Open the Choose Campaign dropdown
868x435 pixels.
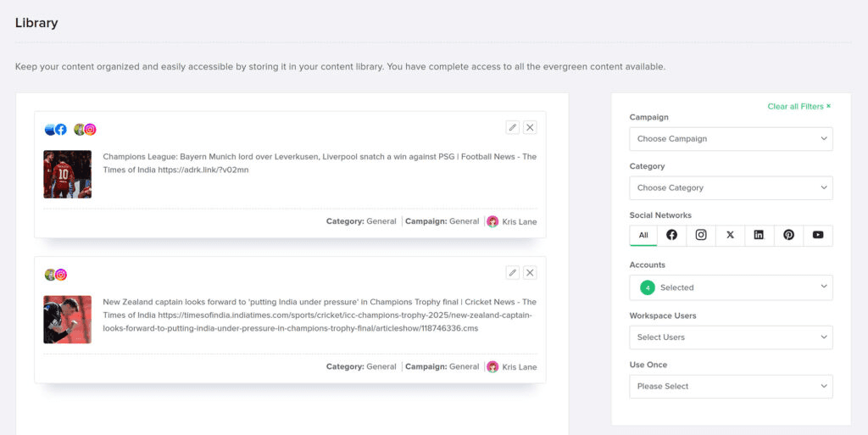coord(731,139)
